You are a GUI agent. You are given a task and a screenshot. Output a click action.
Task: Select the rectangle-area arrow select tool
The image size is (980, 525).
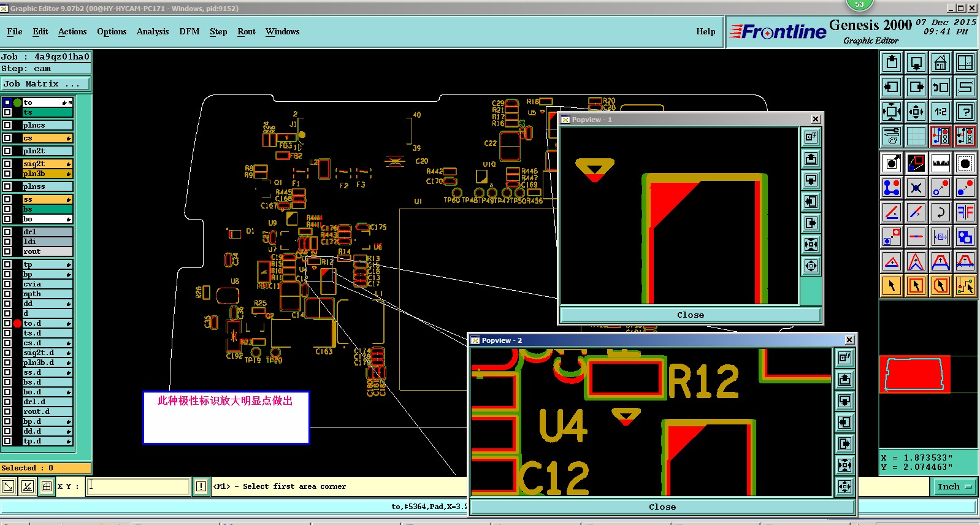[x=916, y=286]
